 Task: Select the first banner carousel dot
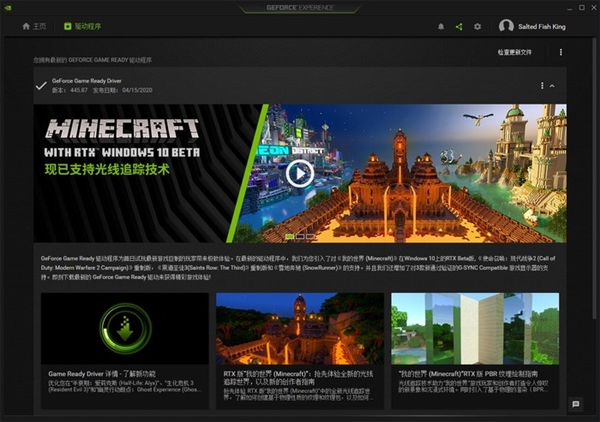pyautogui.click(x=290, y=237)
